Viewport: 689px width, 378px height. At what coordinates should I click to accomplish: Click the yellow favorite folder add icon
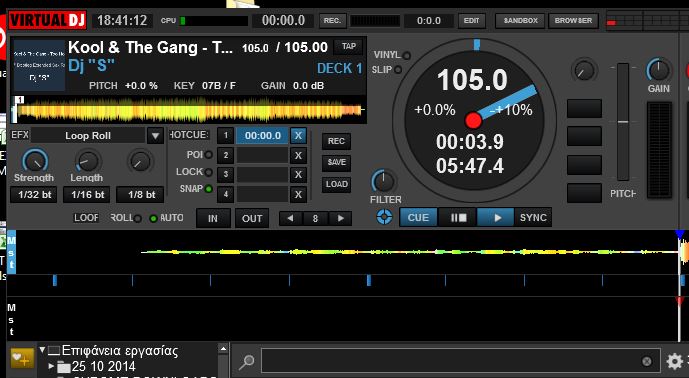(x=22, y=359)
